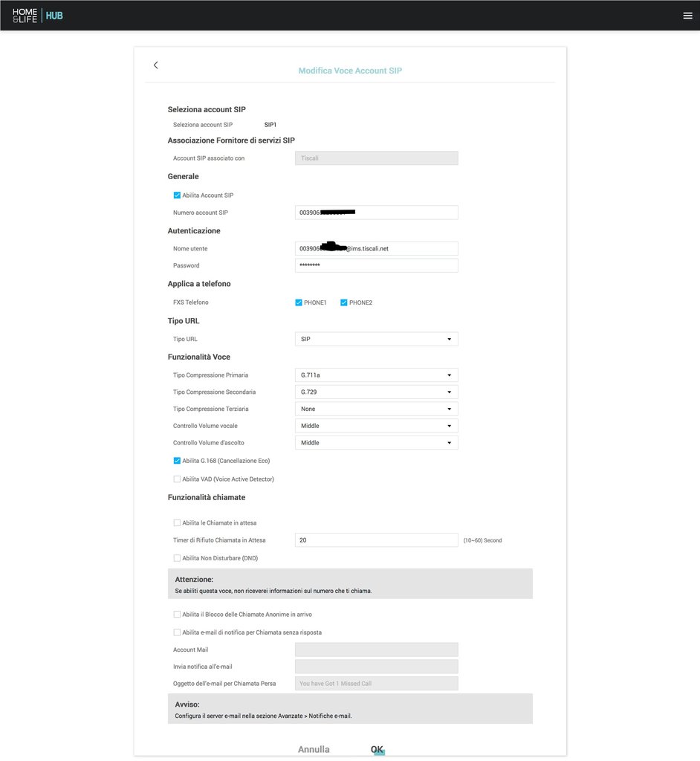The width and height of the screenshot is (700, 761).
Task: Open Tipo Compressione Secondaria dropdown
Action: pos(376,392)
